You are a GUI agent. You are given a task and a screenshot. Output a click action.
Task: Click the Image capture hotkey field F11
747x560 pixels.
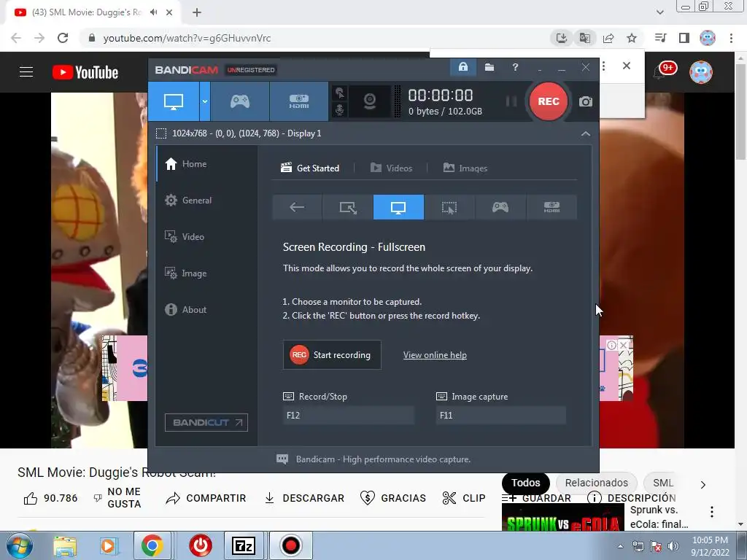[x=500, y=415]
